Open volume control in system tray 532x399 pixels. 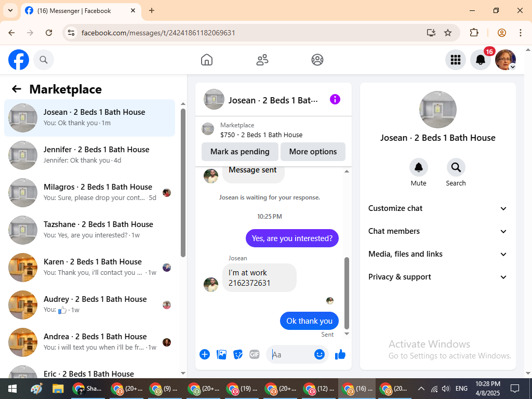[x=446, y=389]
